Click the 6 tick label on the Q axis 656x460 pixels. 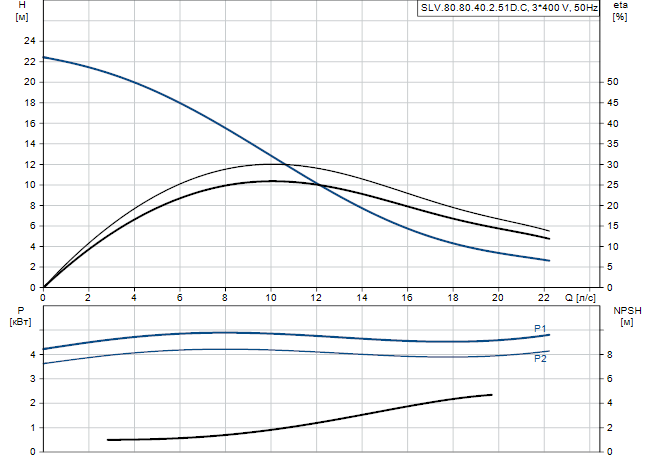click(x=179, y=298)
